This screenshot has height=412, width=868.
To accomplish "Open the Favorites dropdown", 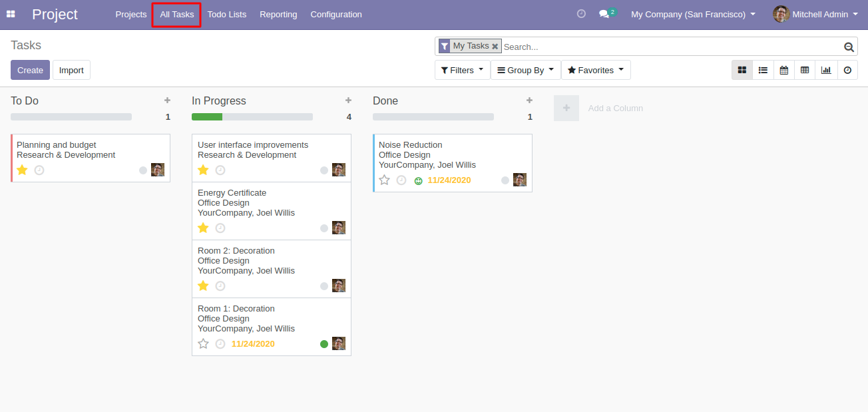I will [596, 69].
